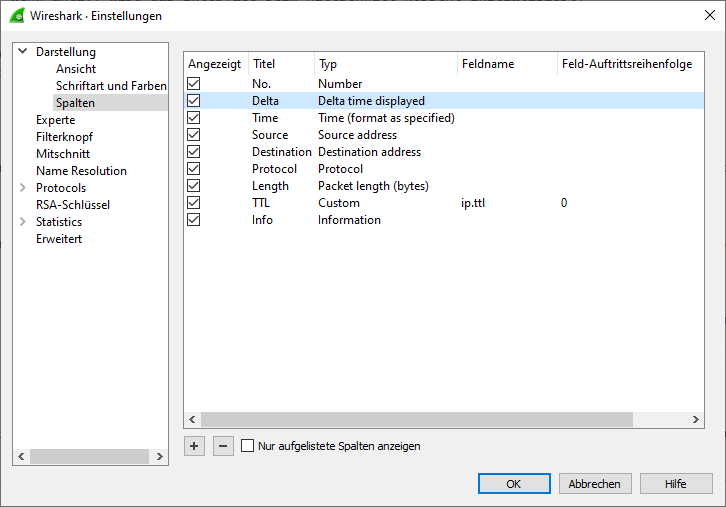Uncheck the No. column checkbox
This screenshot has height=507, width=726.
point(194,84)
